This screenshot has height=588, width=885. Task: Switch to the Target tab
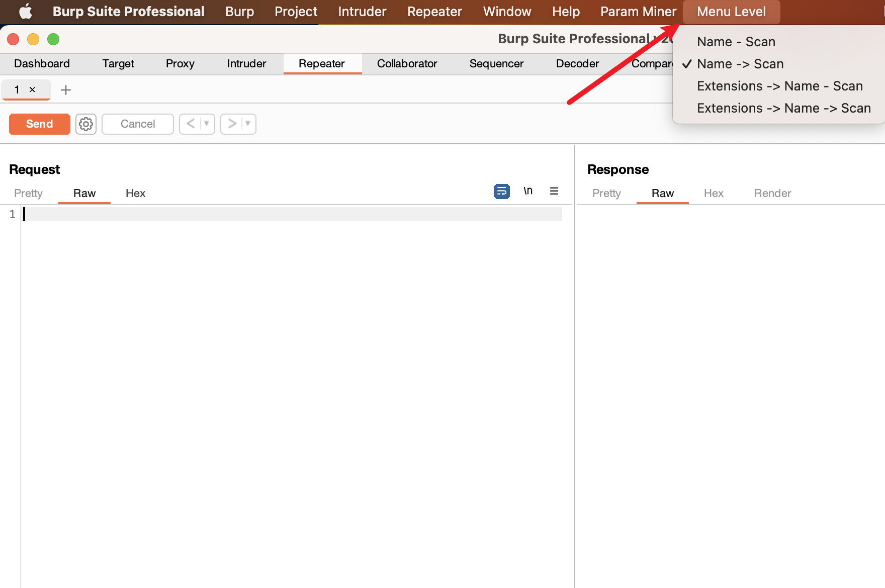(x=118, y=64)
